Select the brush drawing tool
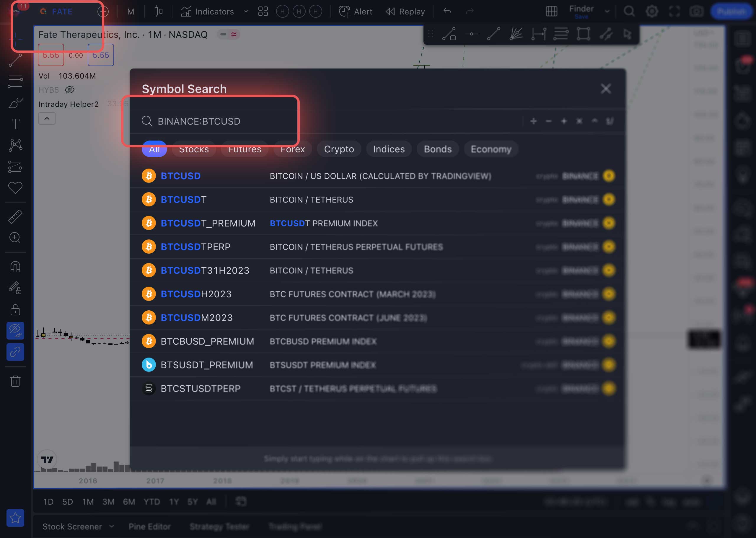The height and width of the screenshot is (538, 756). coord(15,103)
